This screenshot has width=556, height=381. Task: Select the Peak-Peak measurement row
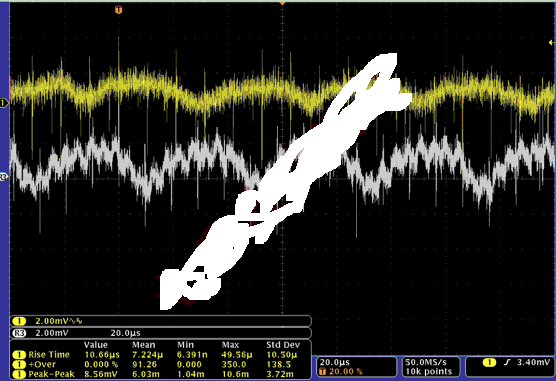coord(161,374)
